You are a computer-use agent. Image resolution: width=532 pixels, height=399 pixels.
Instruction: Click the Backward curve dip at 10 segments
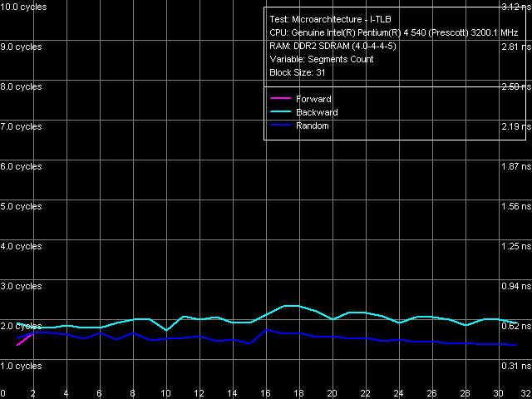click(166, 330)
